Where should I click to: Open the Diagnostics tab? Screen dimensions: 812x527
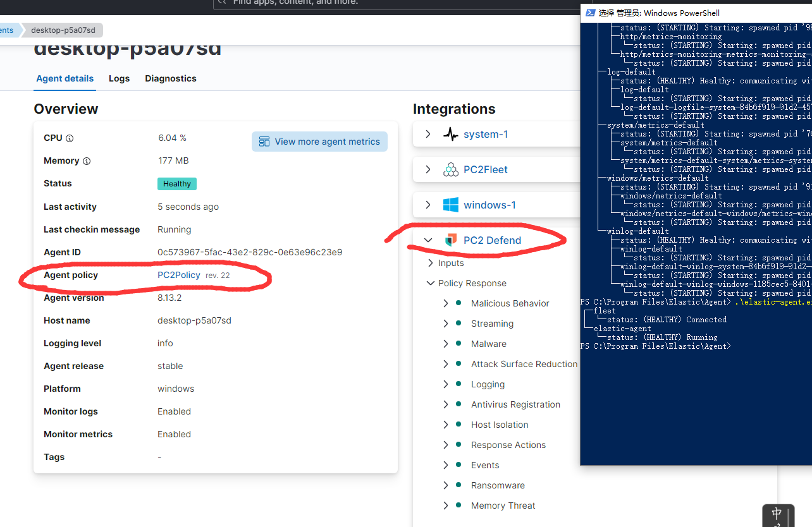(171, 78)
